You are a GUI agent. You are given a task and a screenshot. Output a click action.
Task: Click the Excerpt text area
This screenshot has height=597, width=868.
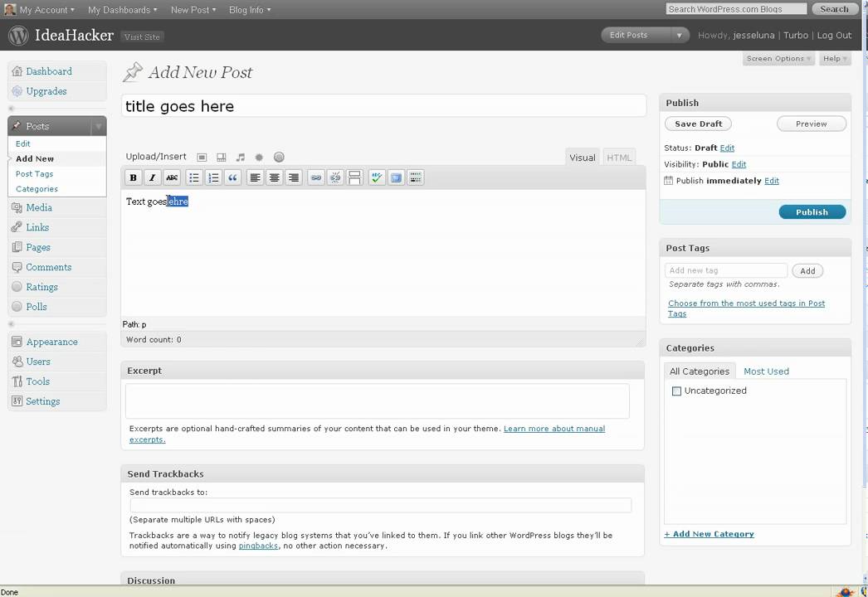377,401
